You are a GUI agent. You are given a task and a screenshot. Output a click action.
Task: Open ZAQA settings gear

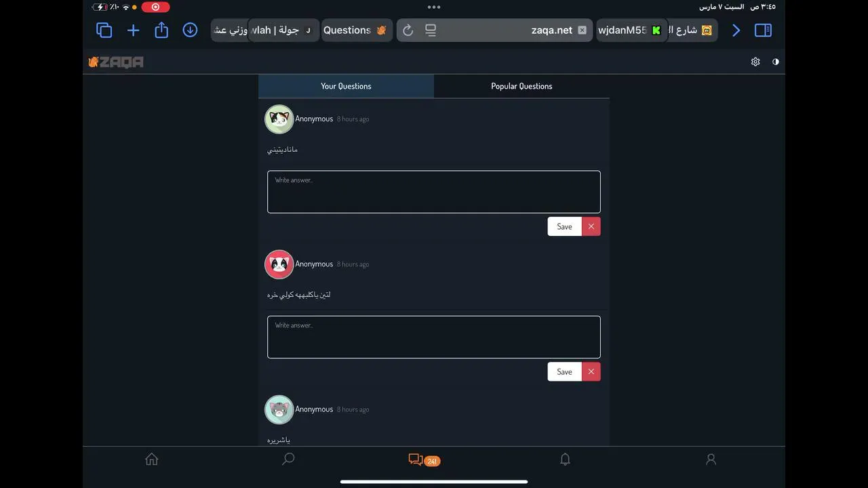tap(755, 62)
